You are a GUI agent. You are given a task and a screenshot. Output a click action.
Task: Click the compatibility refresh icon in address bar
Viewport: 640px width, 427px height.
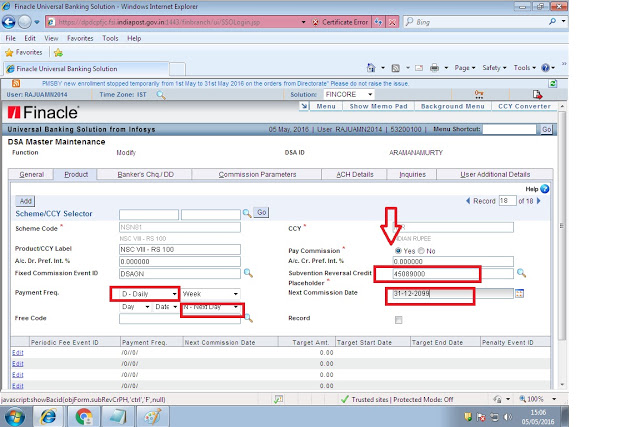tap(379, 22)
